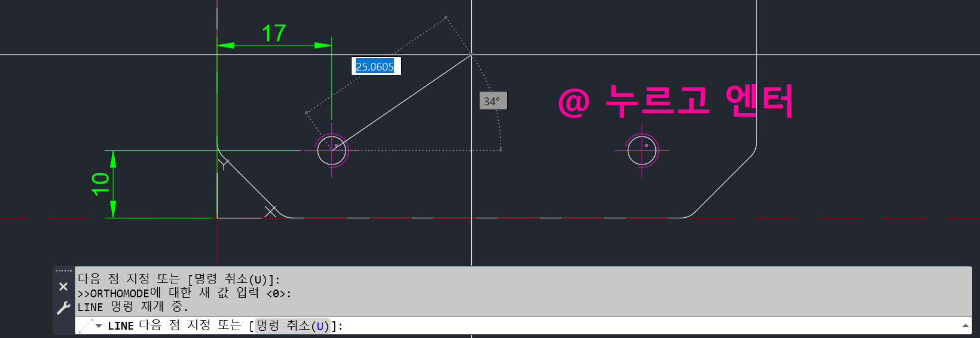Click the right circle center
This screenshot has height=338, width=980.
[642, 150]
